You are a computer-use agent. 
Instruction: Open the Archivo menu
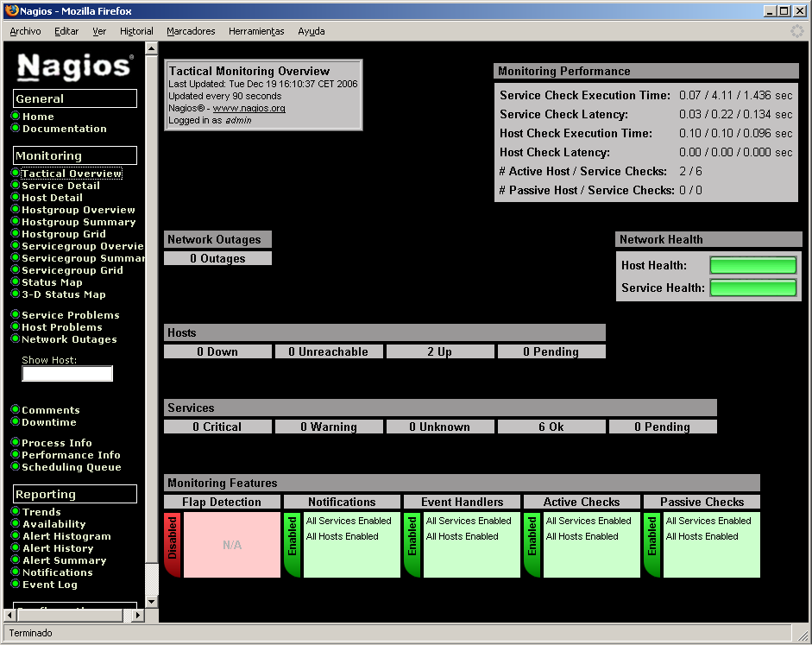(x=25, y=32)
